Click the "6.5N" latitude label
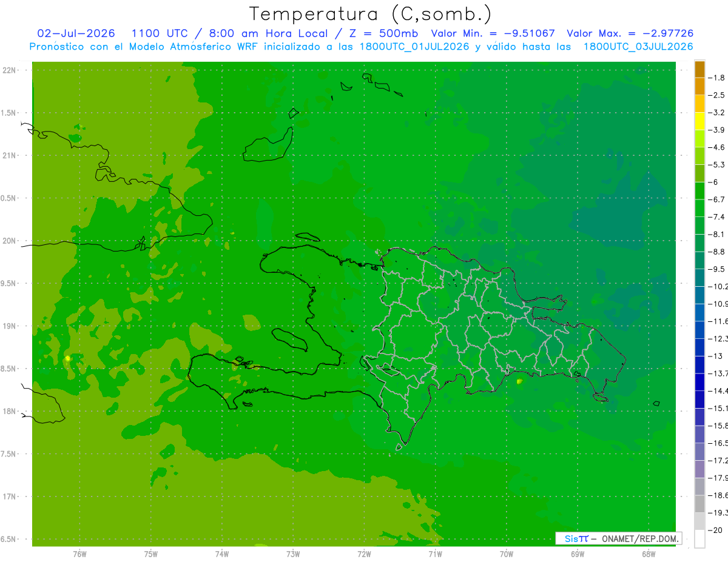This screenshot has width=728, height=562. tap(9, 539)
